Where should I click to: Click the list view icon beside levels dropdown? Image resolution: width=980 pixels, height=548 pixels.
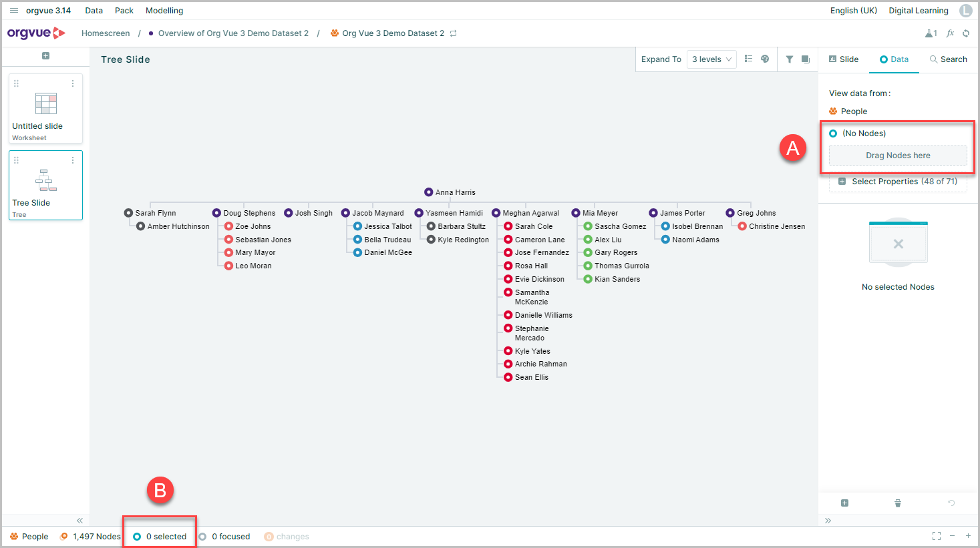(748, 59)
